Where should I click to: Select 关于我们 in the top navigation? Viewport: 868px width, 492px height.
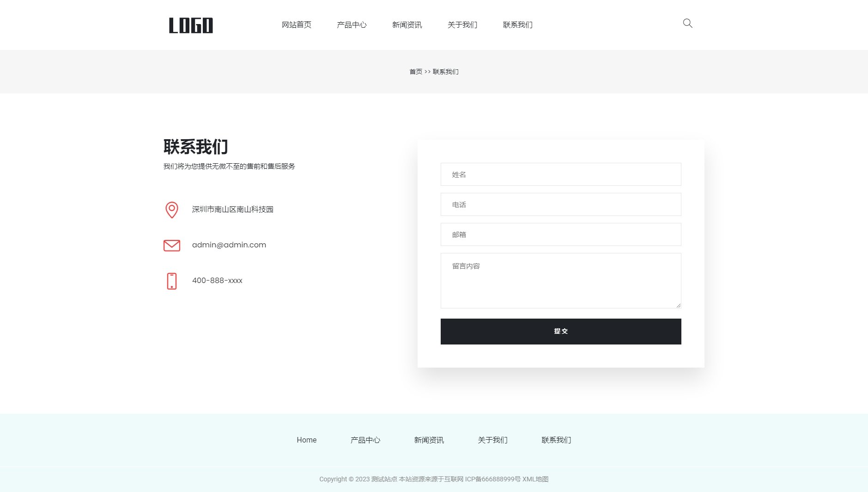[462, 25]
